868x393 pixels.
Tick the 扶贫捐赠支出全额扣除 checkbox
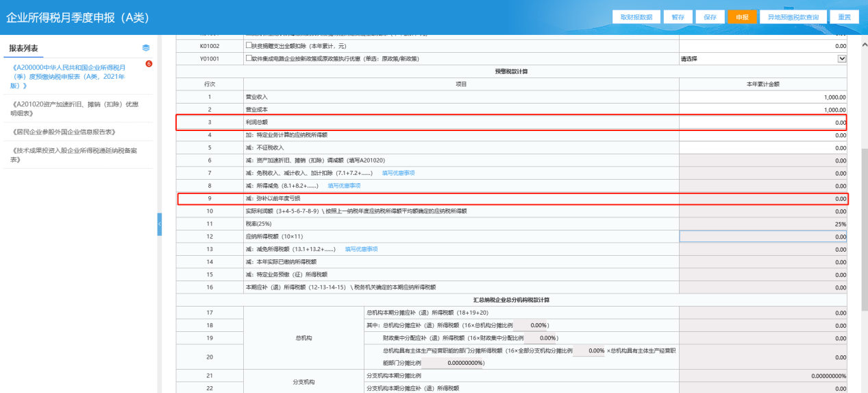[x=249, y=45]
